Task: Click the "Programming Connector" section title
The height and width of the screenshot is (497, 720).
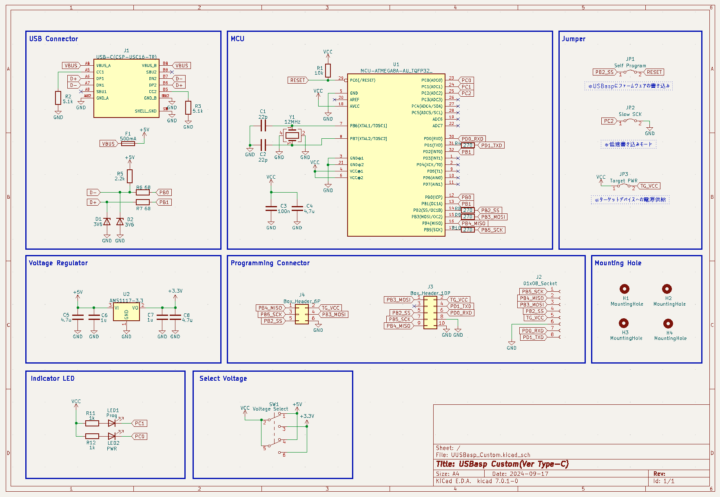Action: 270,263
